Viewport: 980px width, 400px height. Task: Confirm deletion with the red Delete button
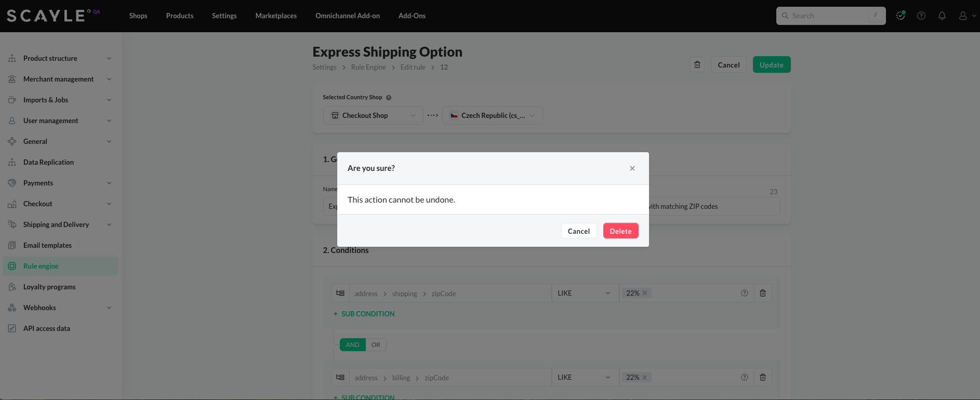pyautogui.click(x=620, y=231)
